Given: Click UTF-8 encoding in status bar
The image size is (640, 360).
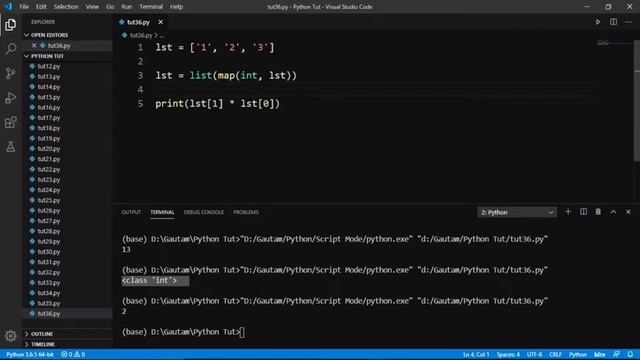Looking at the screenshot, I should (x=534, y=354).
